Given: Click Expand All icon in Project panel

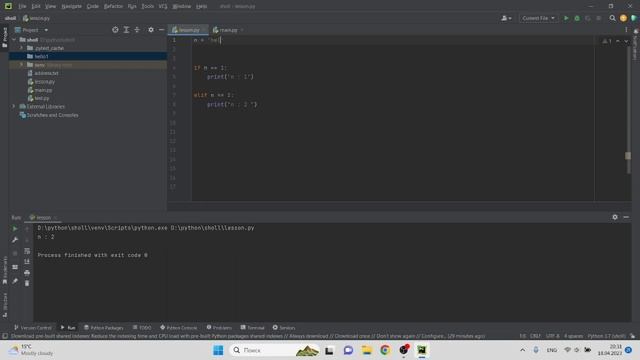Looking at the screenshot, I should coord(126,30).
